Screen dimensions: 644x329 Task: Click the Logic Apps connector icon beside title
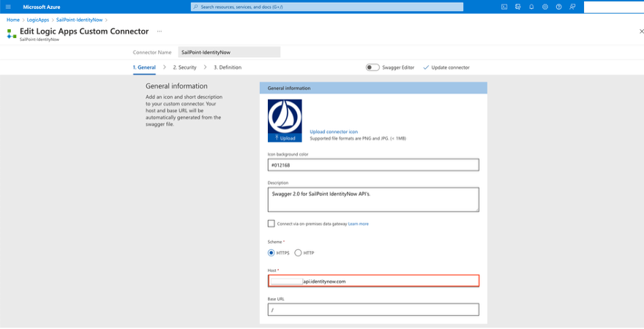coord(12,34)
